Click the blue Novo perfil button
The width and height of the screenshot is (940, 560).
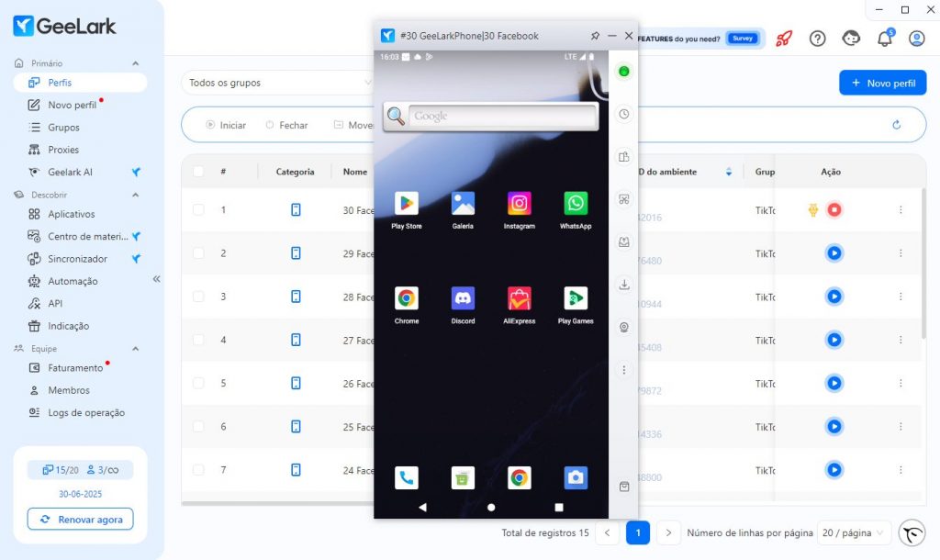coord(882,83)
